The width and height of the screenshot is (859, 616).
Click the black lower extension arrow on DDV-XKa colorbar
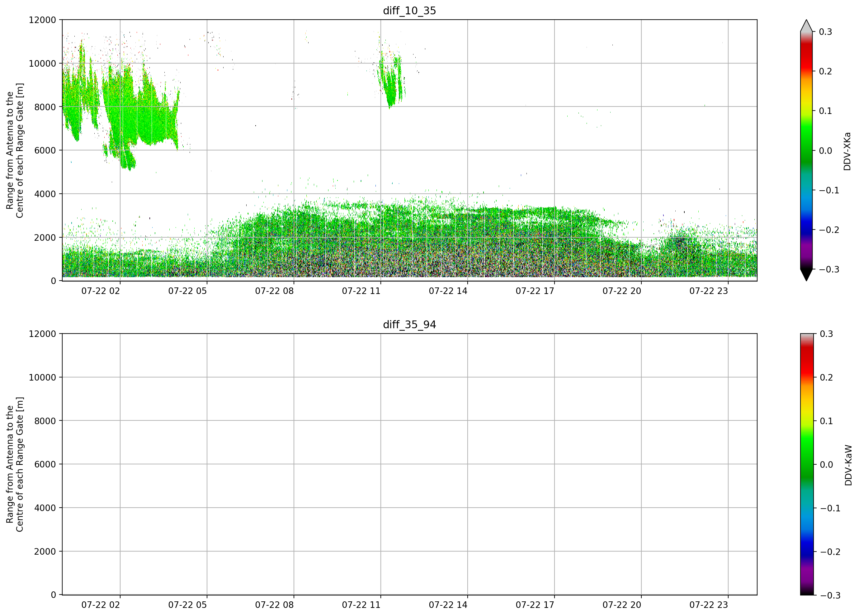[806, 275]
